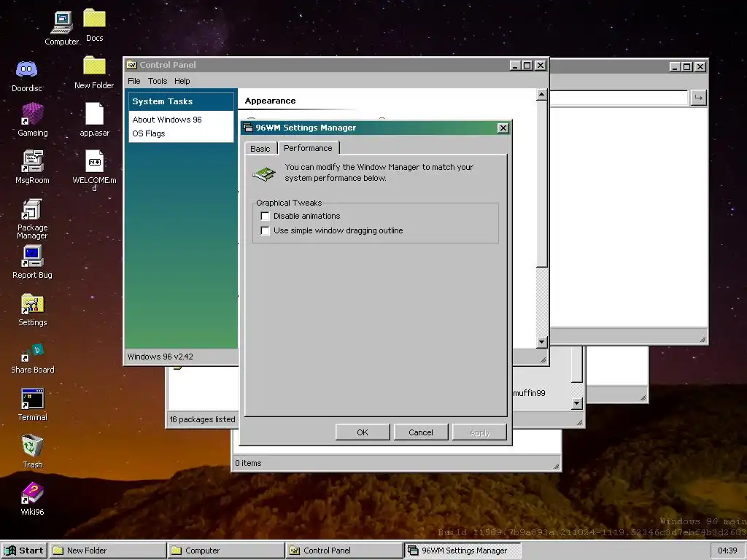The height and width of the screenshot is (560, 747).
Task: Select the app.asar file icon
Action: pos(94,120)
